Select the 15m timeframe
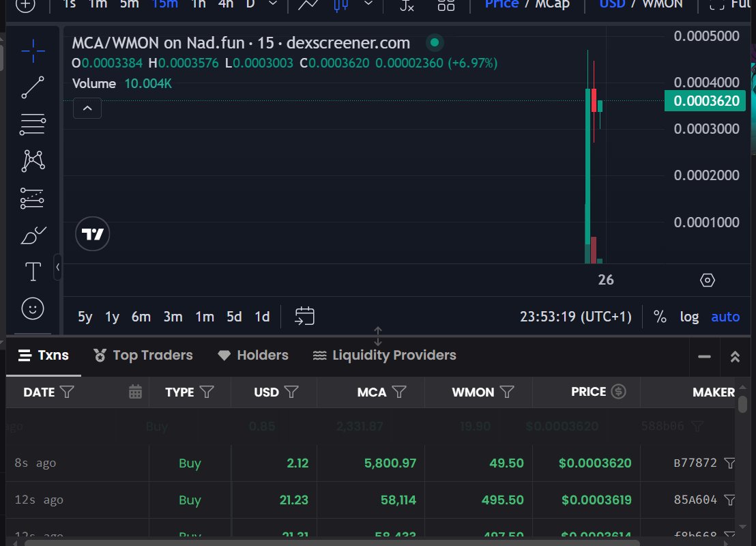756x546 pixels. click(165, 4)
